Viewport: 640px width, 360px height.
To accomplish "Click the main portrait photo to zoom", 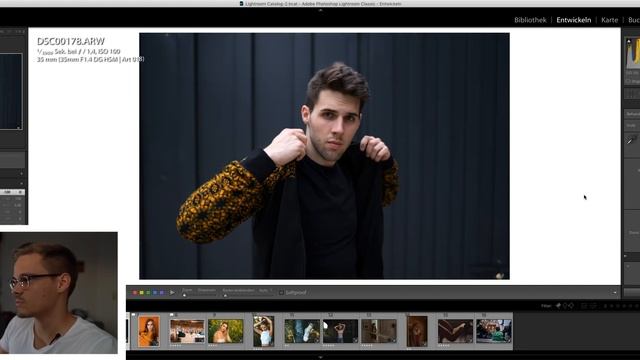I will coord(324,156).
